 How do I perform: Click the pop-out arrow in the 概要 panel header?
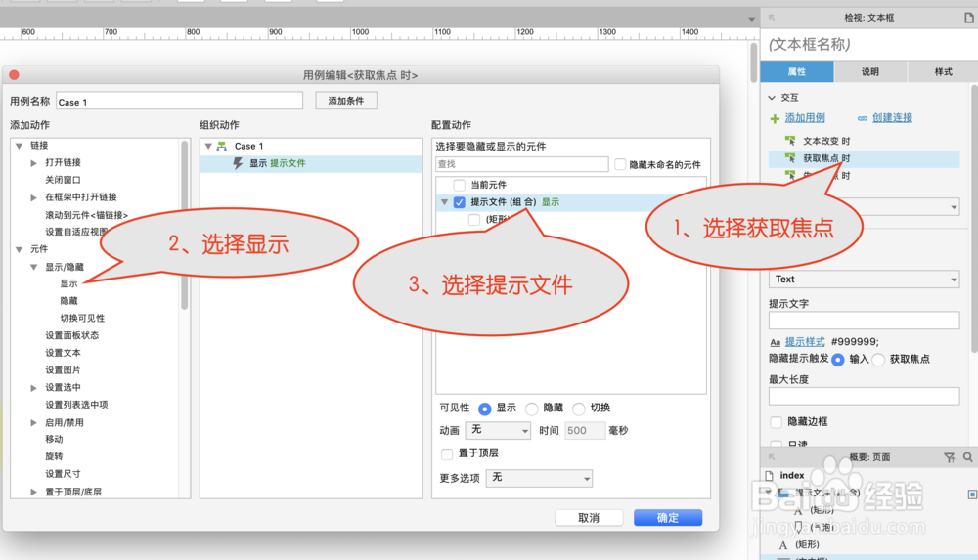click(x=772, y=457)
